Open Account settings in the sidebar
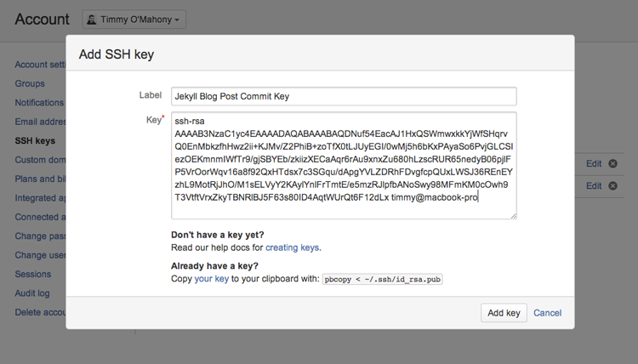Viewport: 638px width, 364px height. coord(40,65)
